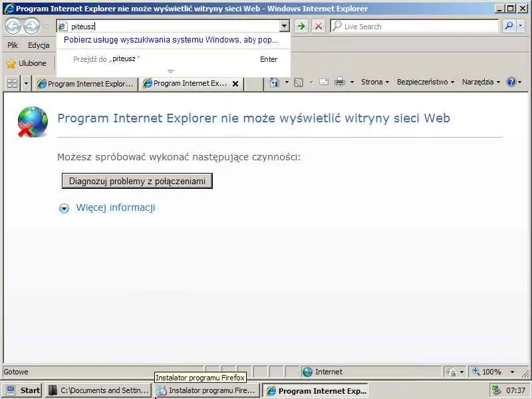Open recent pages dropdown beside Forward arrow
The image size is (532, 399).
pos(46,26)
